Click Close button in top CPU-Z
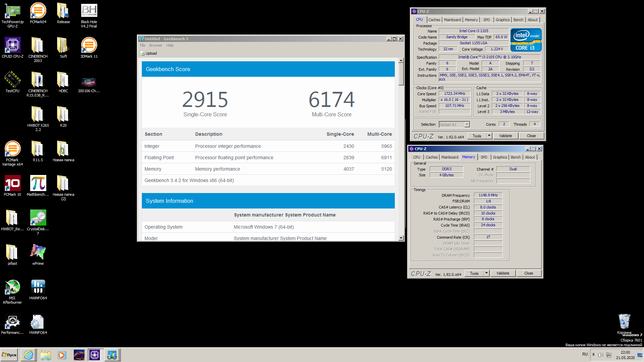 (x=531, y=136)
